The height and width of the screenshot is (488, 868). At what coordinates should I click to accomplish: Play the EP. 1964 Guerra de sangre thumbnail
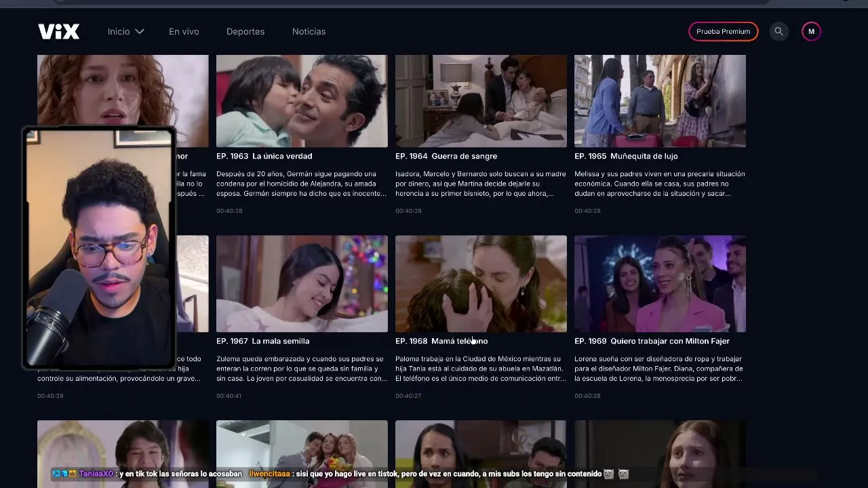pyautogui.click(x=481, y=101)
